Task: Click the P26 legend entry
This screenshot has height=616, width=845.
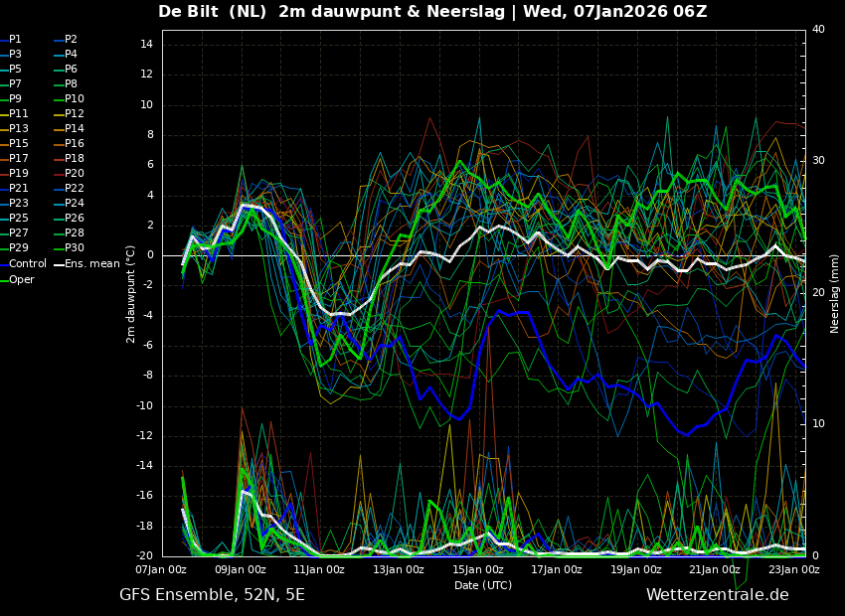Action: coord(70,218)
